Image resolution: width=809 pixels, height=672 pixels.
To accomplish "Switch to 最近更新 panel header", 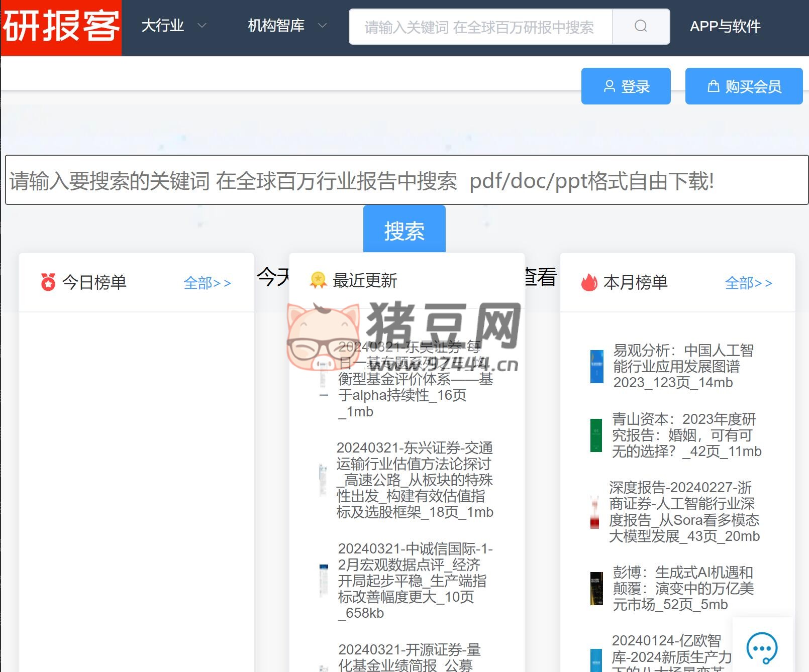I will click(365, 280).
